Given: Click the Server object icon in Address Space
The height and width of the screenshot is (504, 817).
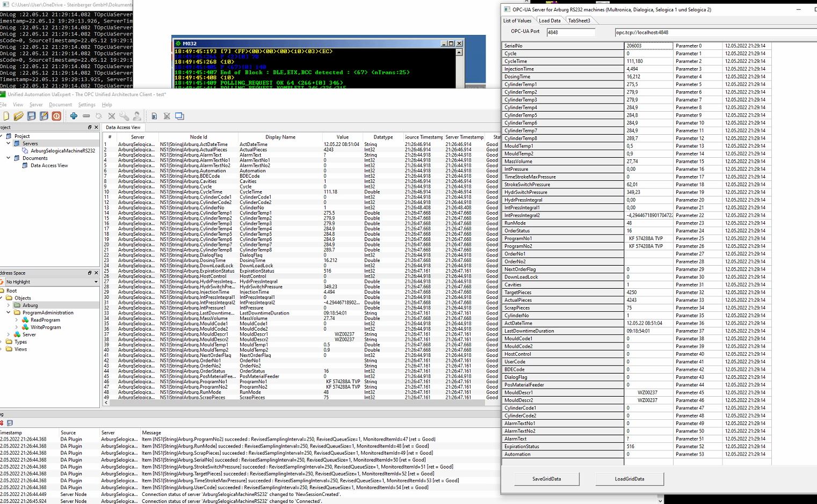Looking at the screenshot, I should coord(17,334).
